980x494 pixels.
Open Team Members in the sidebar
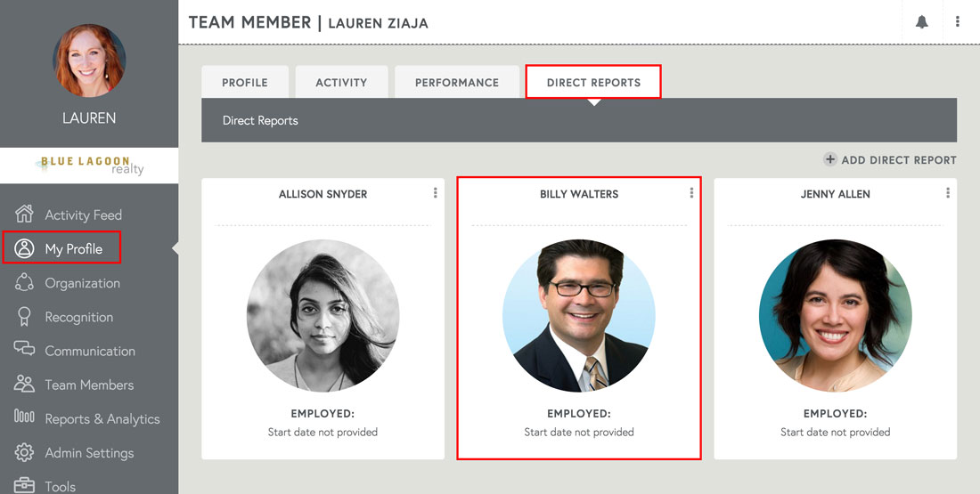89,385
